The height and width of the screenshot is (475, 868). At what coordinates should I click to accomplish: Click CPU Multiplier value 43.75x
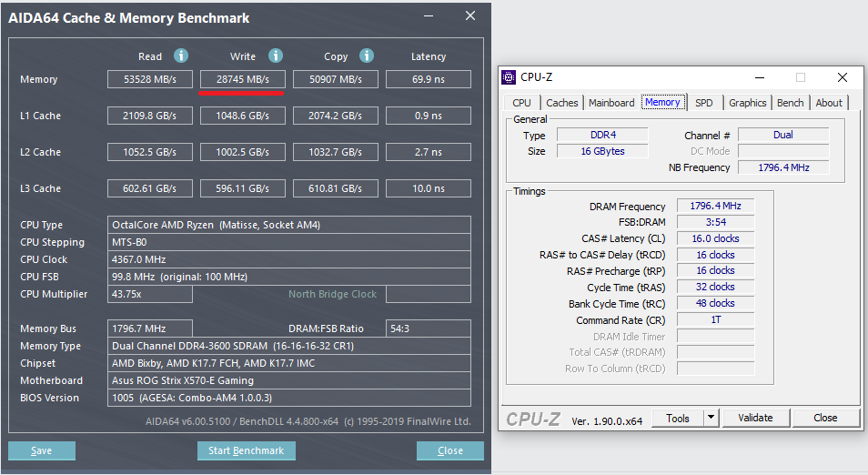(x=150, y=294)
